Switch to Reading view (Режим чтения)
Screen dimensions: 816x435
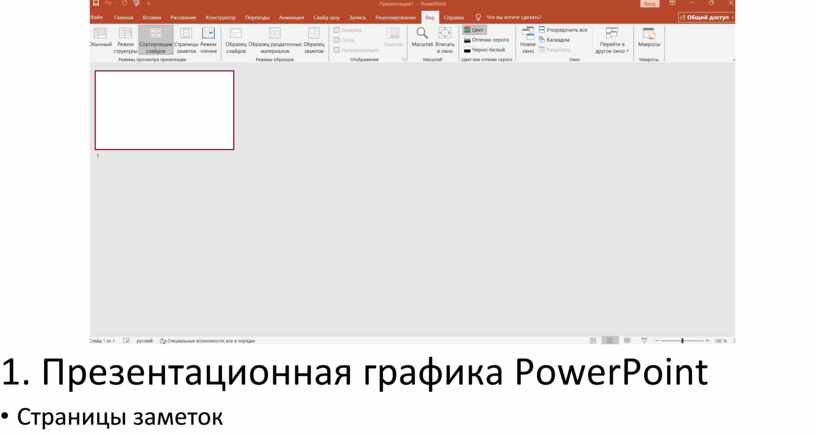click(208, 39)
